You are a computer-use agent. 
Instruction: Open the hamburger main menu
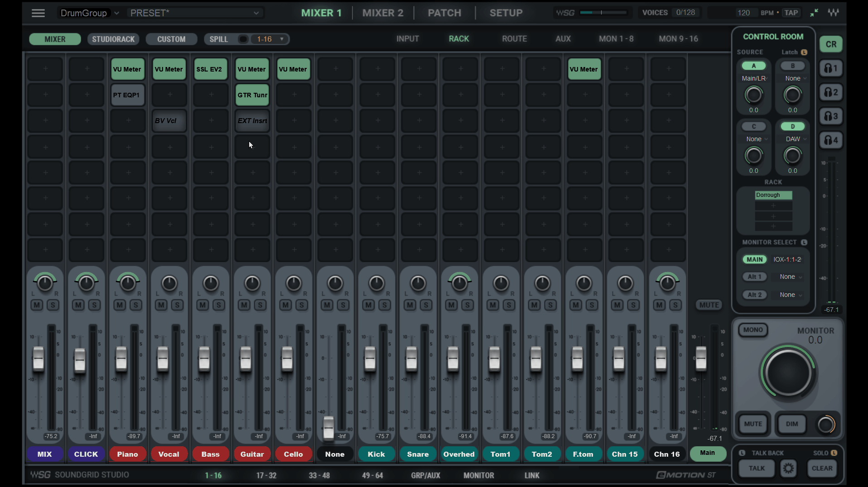tap(38, 13)
